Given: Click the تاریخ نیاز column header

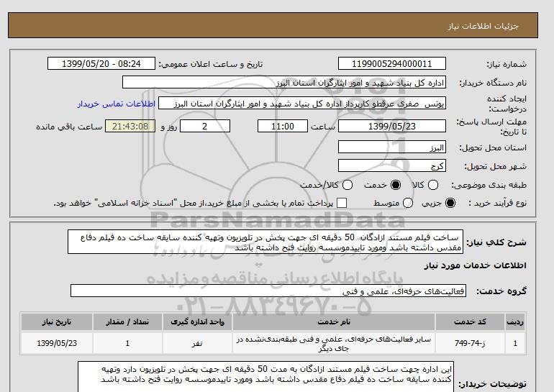Looking at the screenshot, I should click(x=57, y=322).
